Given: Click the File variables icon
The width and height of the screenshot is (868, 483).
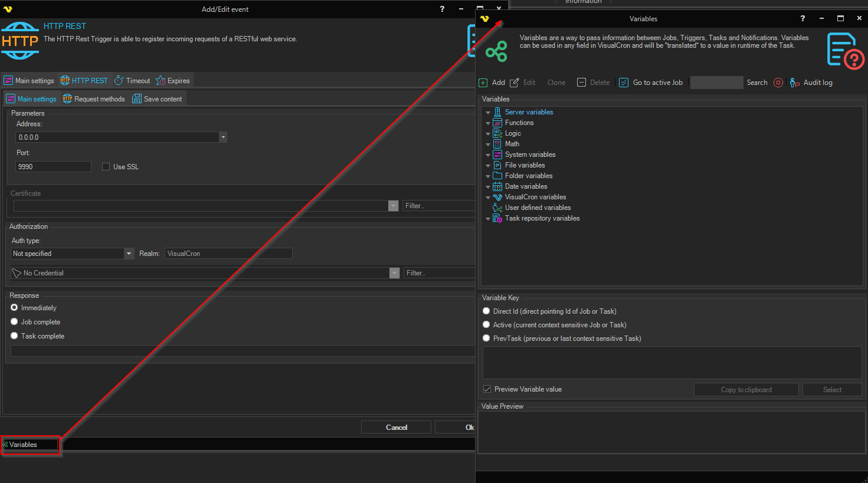Looking at the screenshot, I should coord(497,165).
